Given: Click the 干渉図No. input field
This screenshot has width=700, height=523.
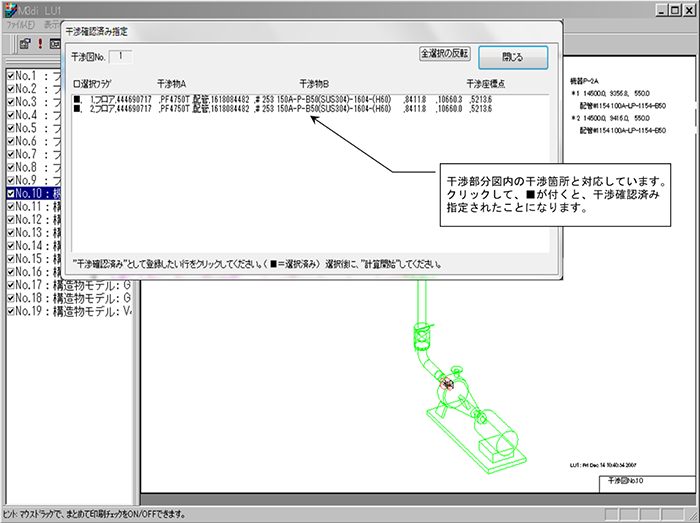Looking at the screenshot, I should (119, 58).
